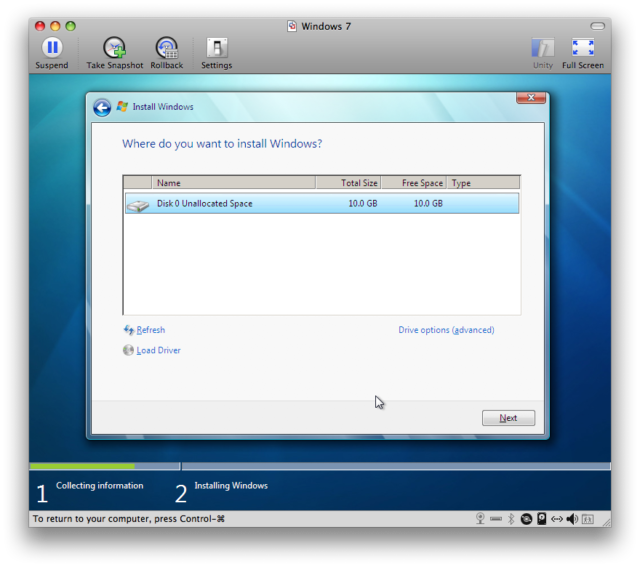The image size is (640, 567).
Task: Click the 10.0 GB Free Space cell
Action: tap(428, 203)
